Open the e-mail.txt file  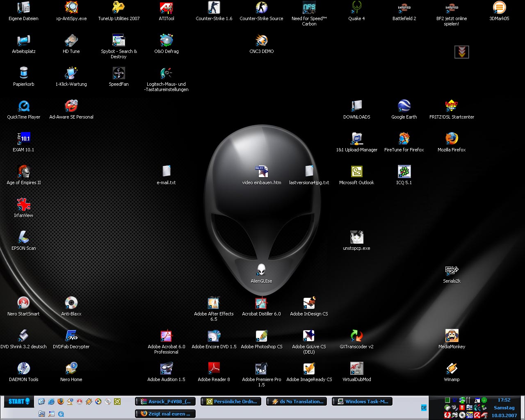click(166, 176)
